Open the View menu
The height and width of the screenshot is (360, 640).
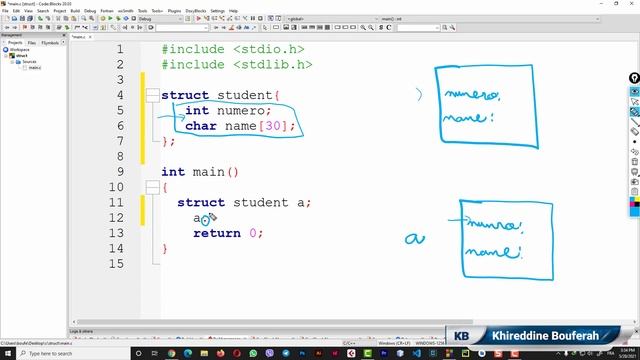(x=28, y=11)
